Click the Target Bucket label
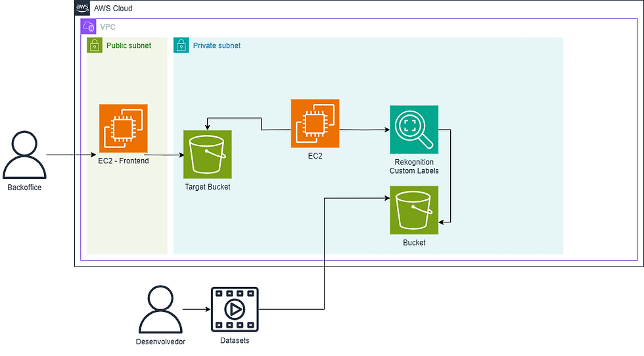644x356 pixels. pos(208,187)
